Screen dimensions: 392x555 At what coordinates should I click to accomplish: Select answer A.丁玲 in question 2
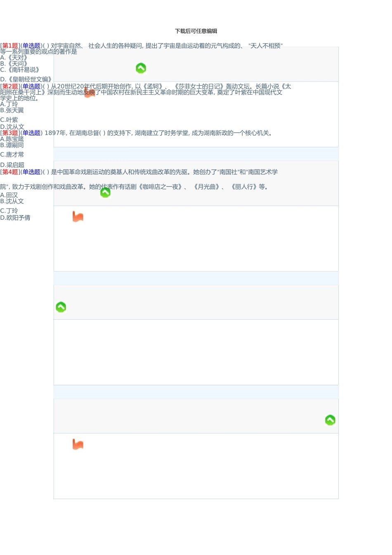pyautogui.click(x=9, y=104)
